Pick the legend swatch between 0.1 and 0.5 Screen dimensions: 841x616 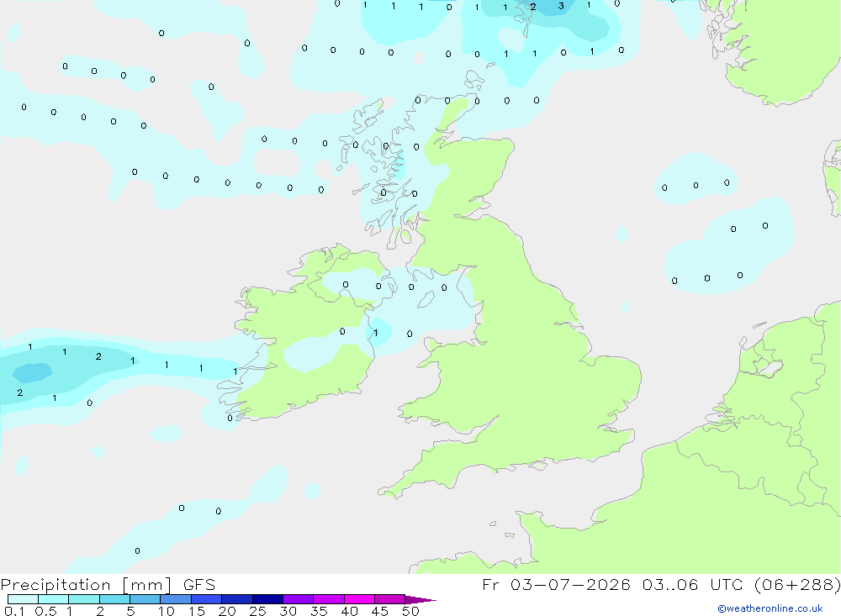tap(23, 599)
